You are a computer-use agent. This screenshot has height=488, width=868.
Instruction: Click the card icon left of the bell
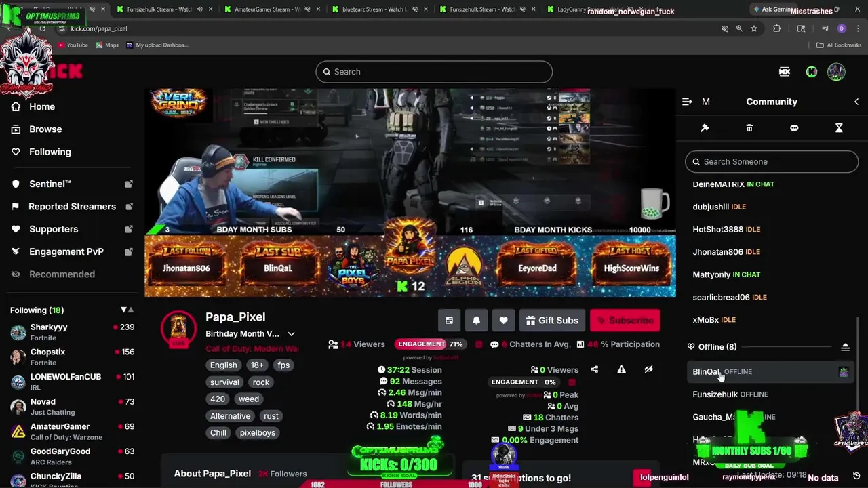tap(449, 321)
